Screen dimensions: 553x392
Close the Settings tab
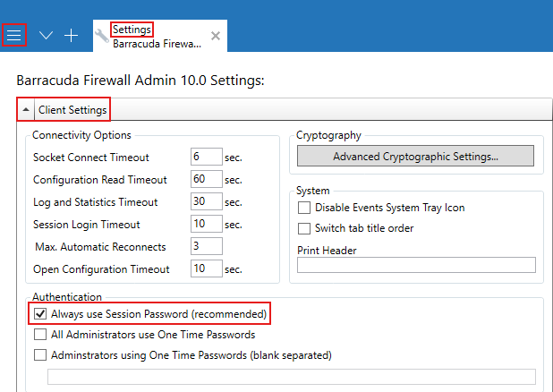pyautogui.click(x=216, y=36)
